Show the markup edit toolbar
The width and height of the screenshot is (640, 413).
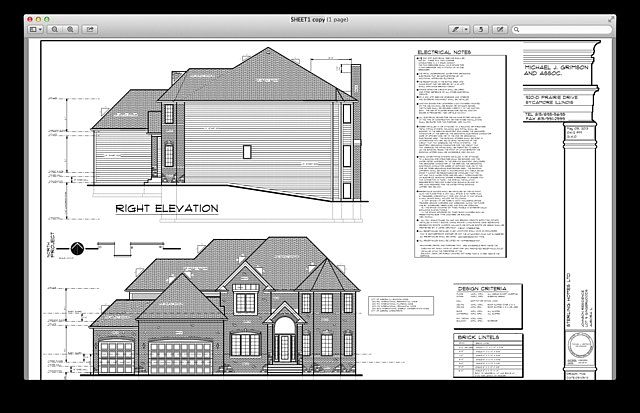(x=500, y=29)
